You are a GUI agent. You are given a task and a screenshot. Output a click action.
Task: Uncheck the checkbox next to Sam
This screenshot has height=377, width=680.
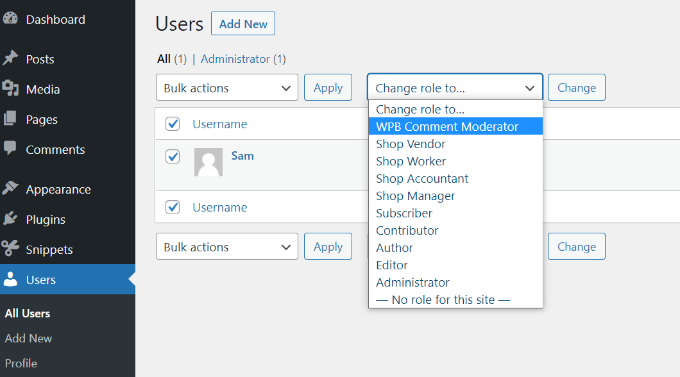coord(173,157)
